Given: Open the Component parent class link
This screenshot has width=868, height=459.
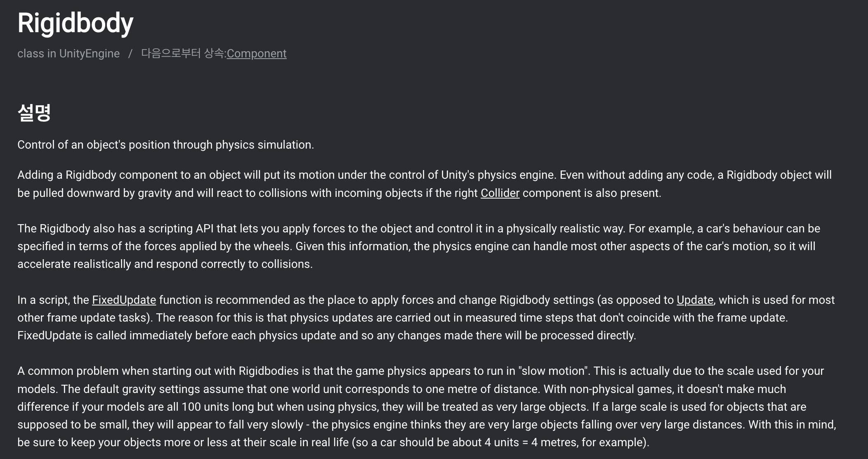Looking at the screenshot, I should (257, 54).
